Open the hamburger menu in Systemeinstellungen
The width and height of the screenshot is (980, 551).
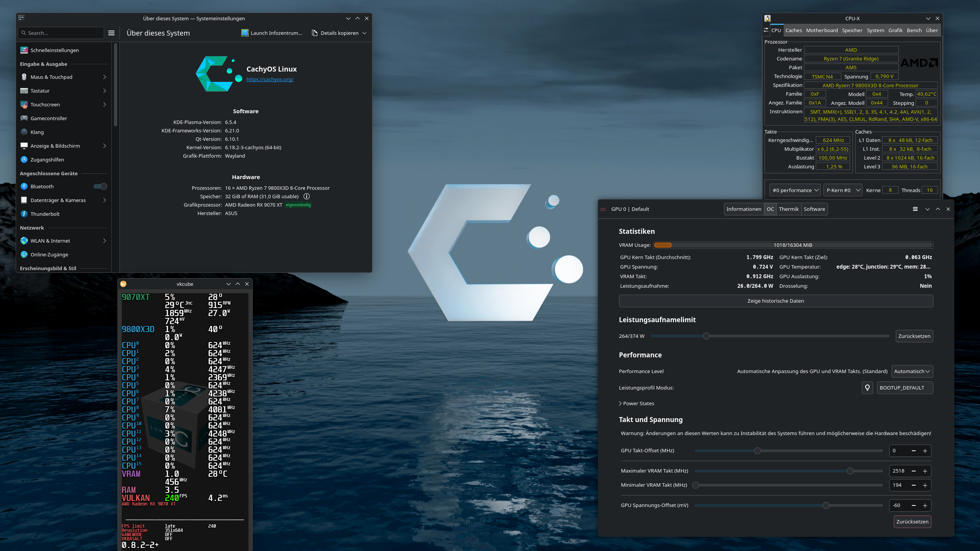coord(111,33)
